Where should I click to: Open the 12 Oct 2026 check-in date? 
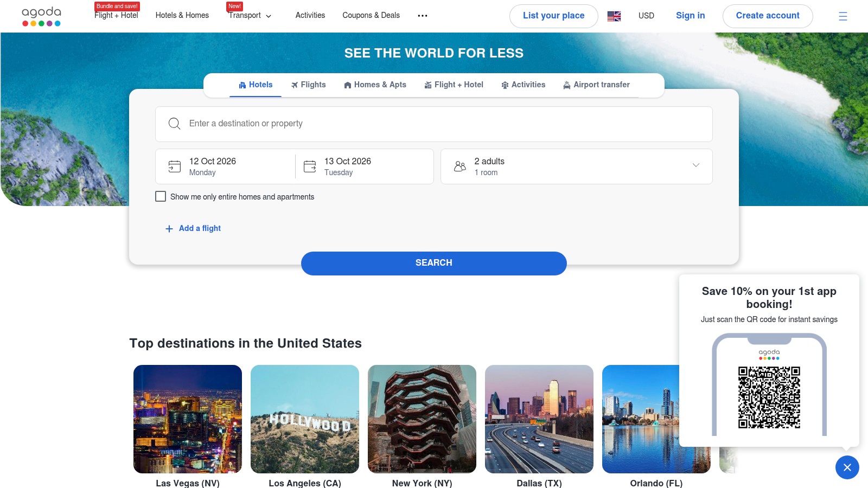226,166
